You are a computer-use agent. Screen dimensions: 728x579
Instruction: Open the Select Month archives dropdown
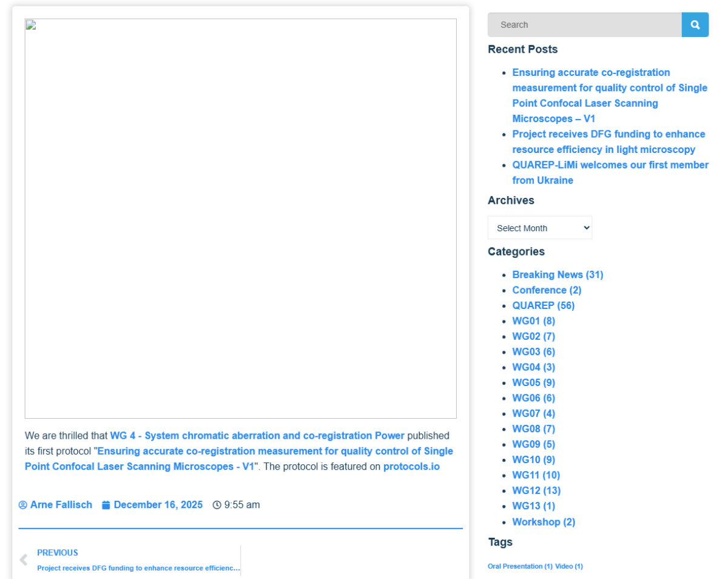click(x=539, y=228)
